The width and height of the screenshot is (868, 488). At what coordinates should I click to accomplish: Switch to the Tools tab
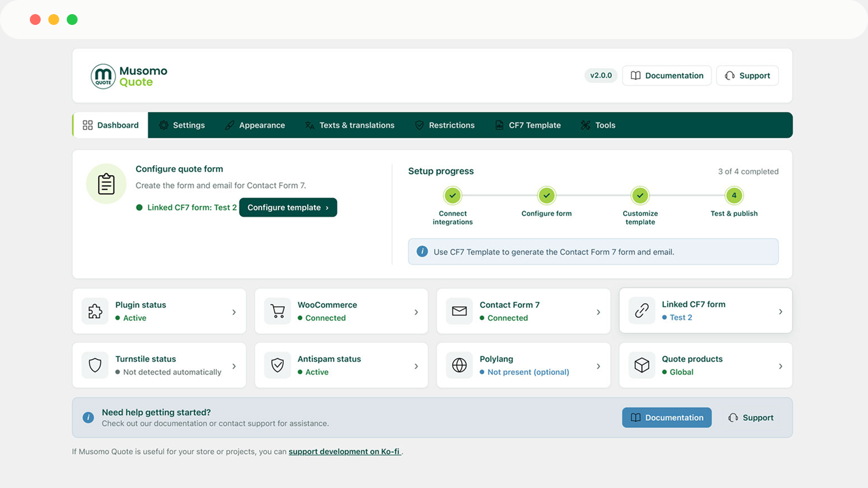tap(598, 125)
